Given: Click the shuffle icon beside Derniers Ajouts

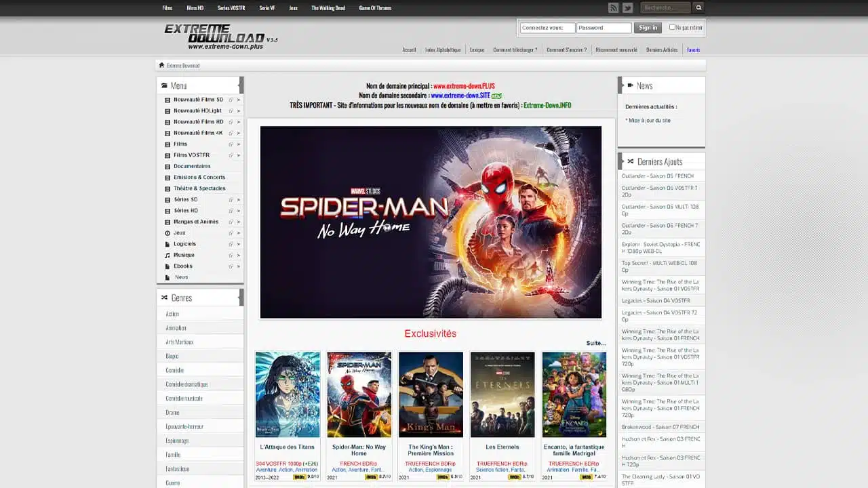Looking at the screenshot, I should [x=631, y=161].
